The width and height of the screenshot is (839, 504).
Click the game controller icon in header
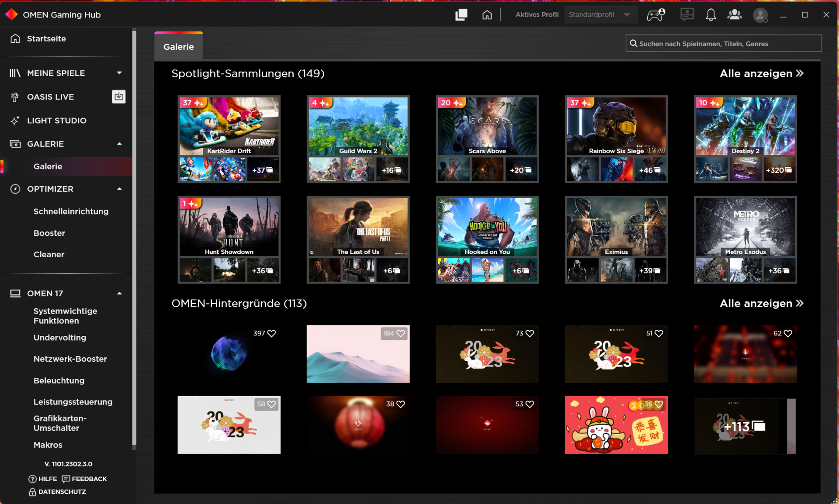(x=655, y=15)
